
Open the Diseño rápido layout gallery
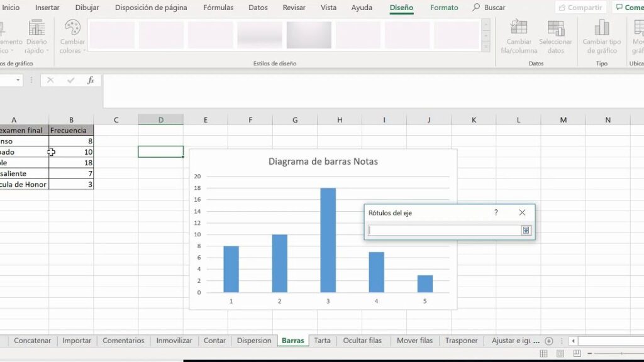point(36,29)
